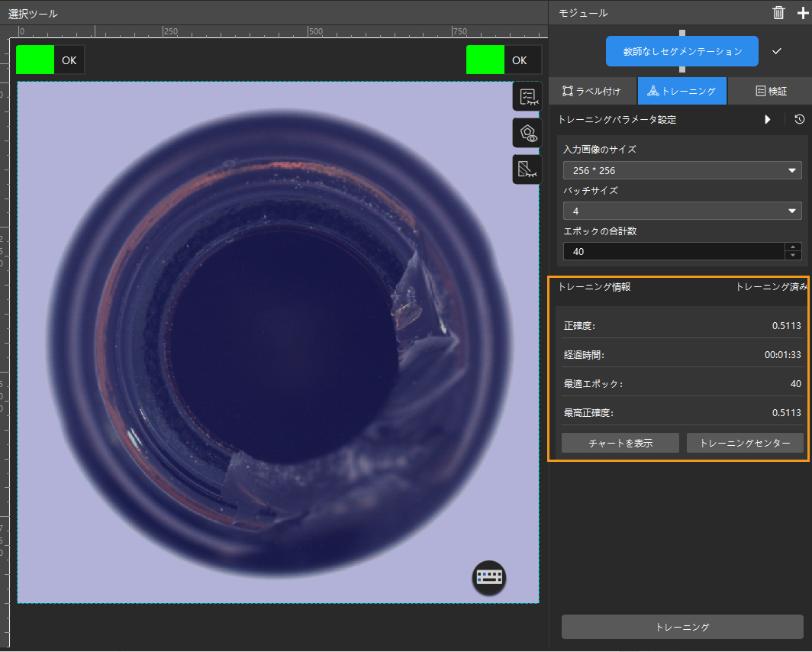
Task: Open the トレーニングセンター
Action: [x=745, y=444]
